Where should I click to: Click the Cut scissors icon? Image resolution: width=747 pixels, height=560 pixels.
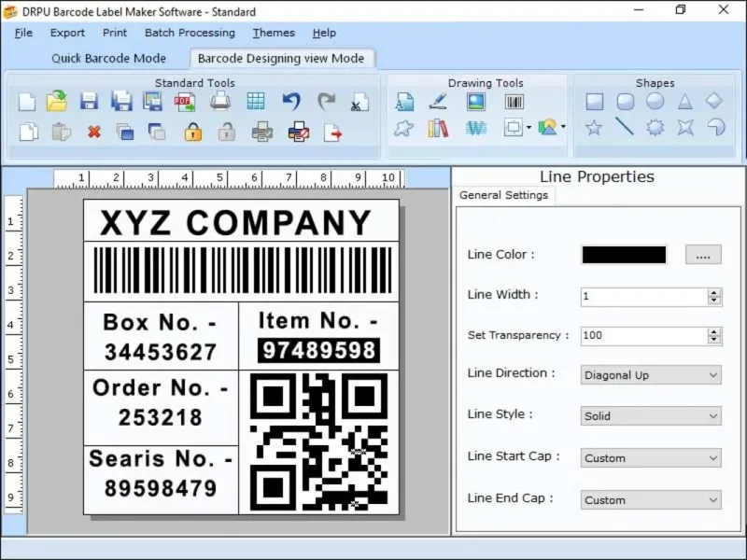(359, 102)
